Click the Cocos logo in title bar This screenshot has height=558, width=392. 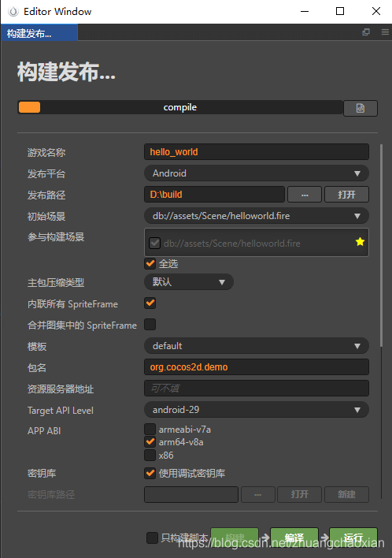point(13,12)
